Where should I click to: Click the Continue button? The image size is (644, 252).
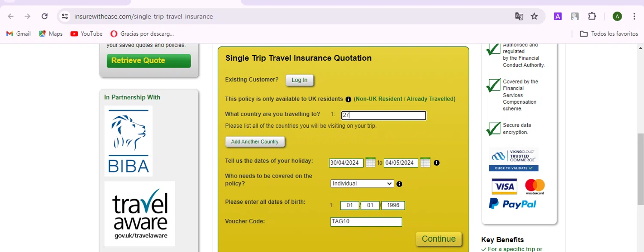coord(439,239)
